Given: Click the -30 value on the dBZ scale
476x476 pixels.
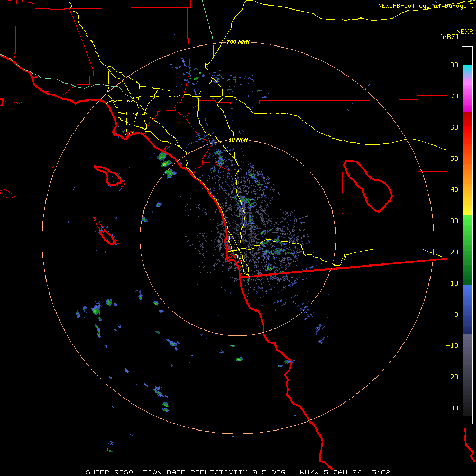Looking at the screenshot, I should pyautogui.click(x=452, y=408).
